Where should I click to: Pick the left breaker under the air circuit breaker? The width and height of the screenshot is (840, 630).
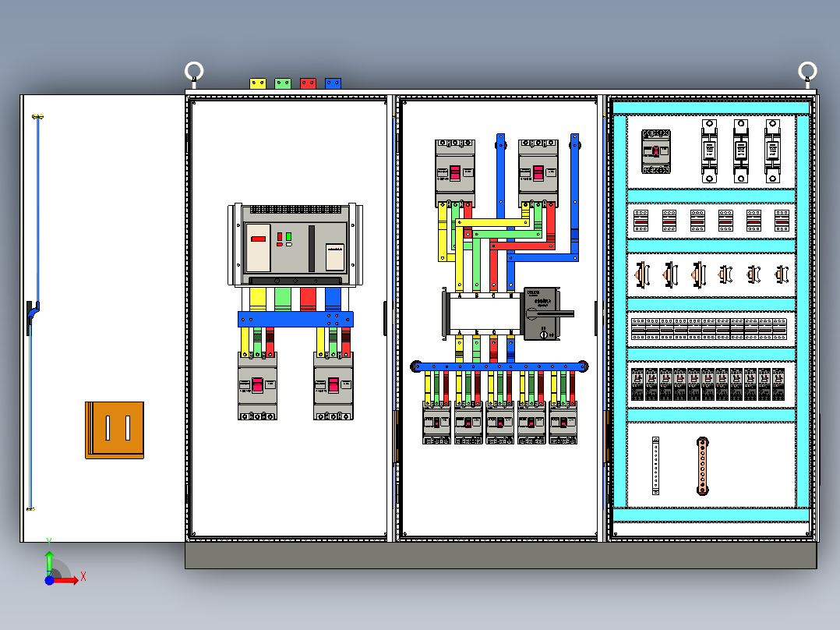pos(257,386)
